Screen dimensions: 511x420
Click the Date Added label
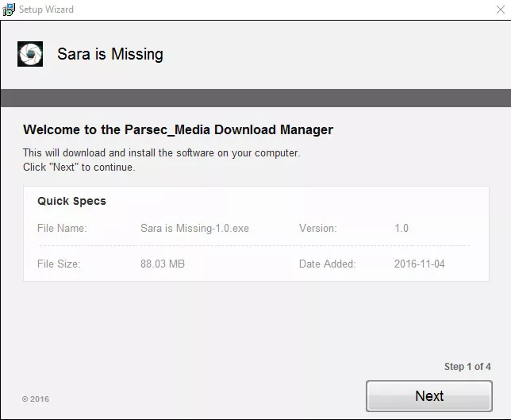pyautogui.click(x=327, y=264)
